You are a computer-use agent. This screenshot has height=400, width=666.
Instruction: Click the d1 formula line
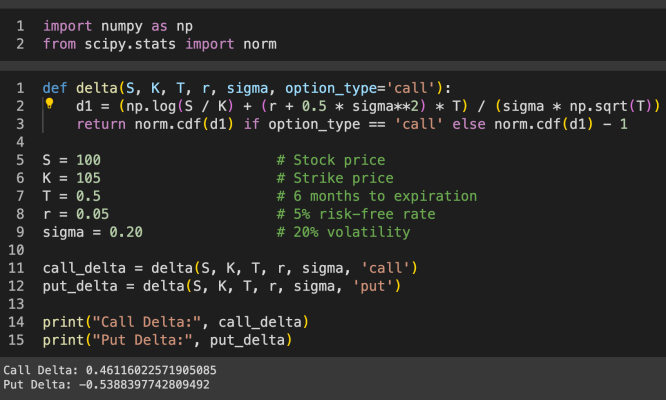tap(368, 106)
